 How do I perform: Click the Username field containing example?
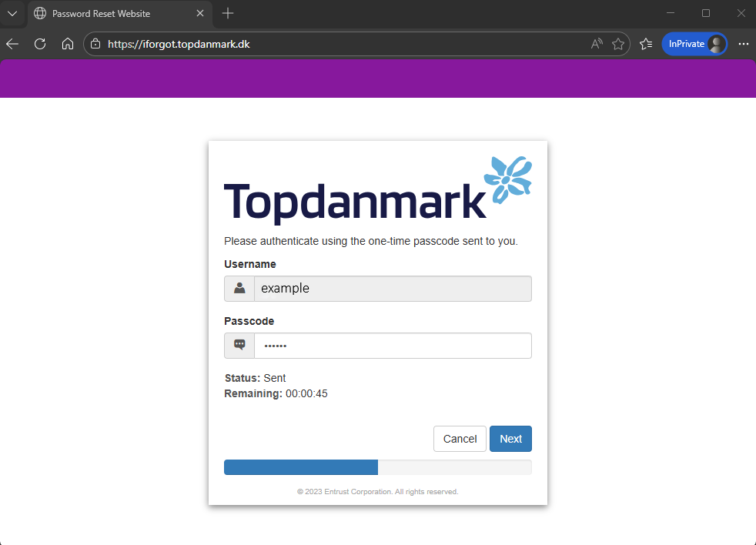pyautogui.click(x=393, y=289)
